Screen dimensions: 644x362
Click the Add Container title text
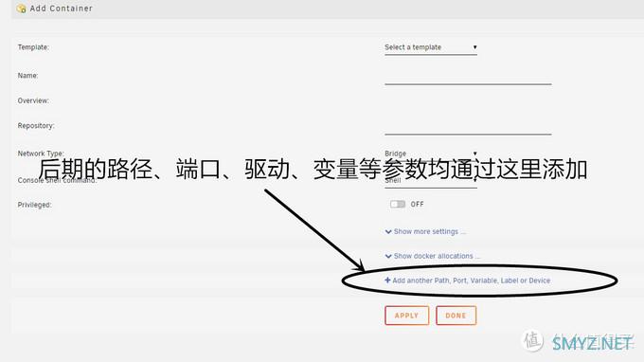tap(62, 9)
